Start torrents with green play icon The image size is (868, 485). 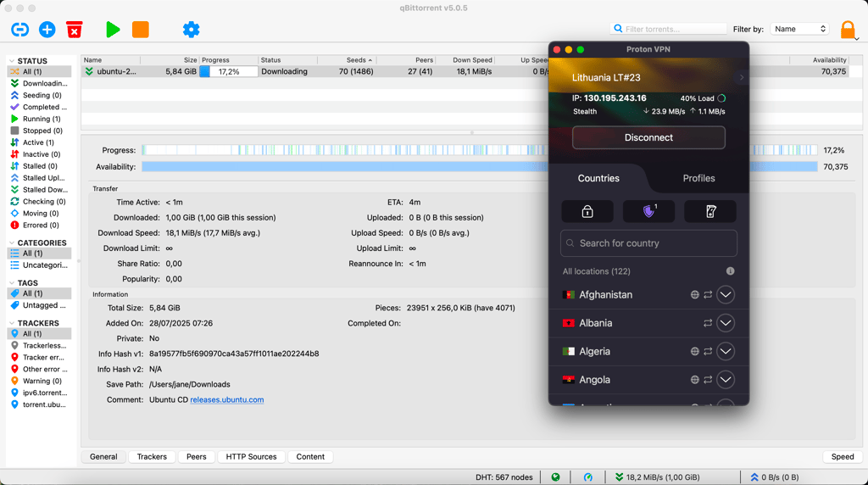[x=113, y=30]
